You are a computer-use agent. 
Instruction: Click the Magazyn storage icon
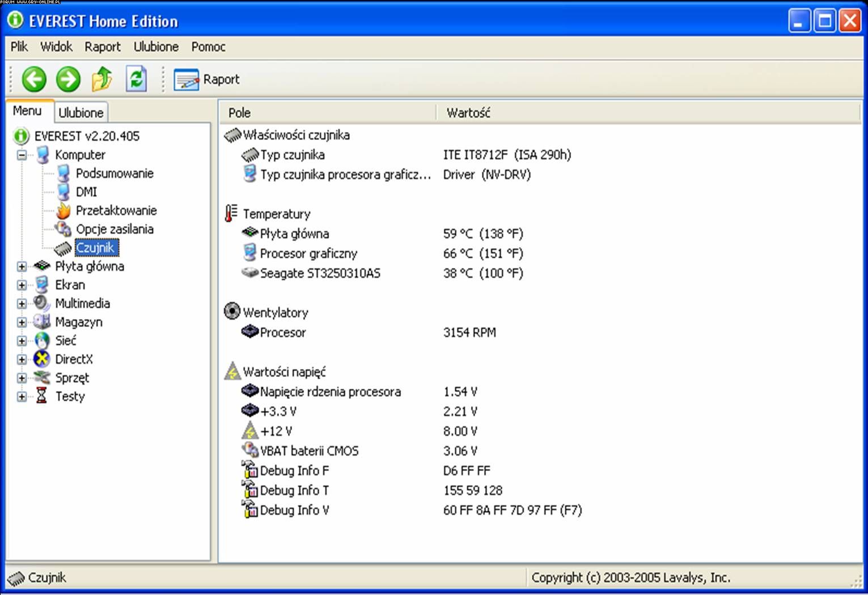click(41, 321)
